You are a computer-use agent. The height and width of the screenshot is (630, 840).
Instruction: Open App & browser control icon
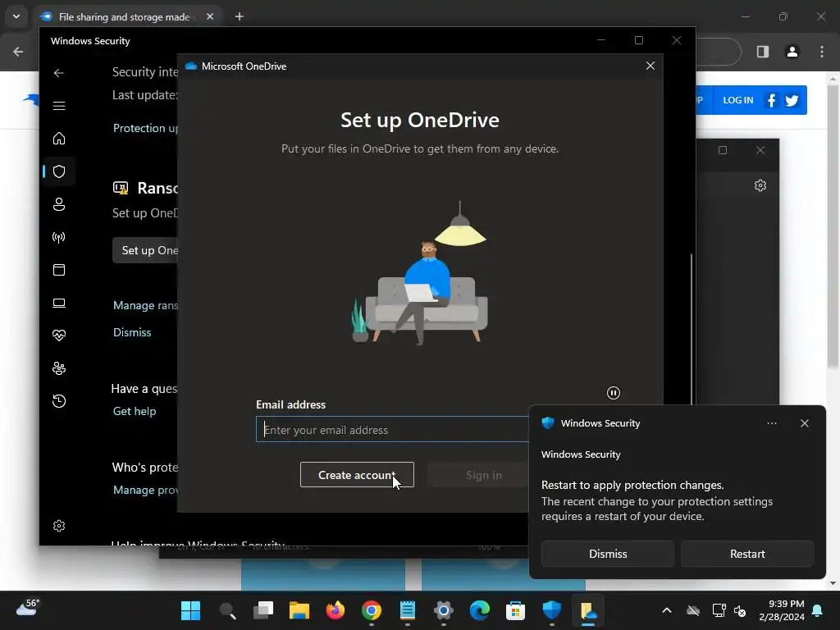pyautogui.click(x=59, y=270)
